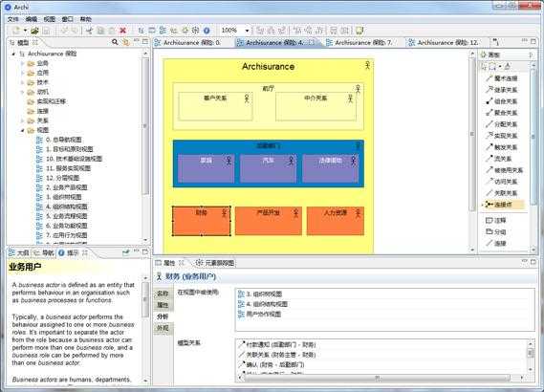
Task: Click the search magnifier in model tree
Action: point(115,42)
